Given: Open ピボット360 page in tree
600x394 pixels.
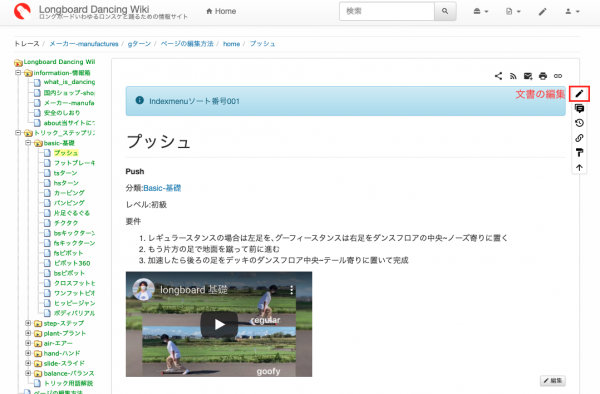Looking at the screenshot, I should 72,263.
